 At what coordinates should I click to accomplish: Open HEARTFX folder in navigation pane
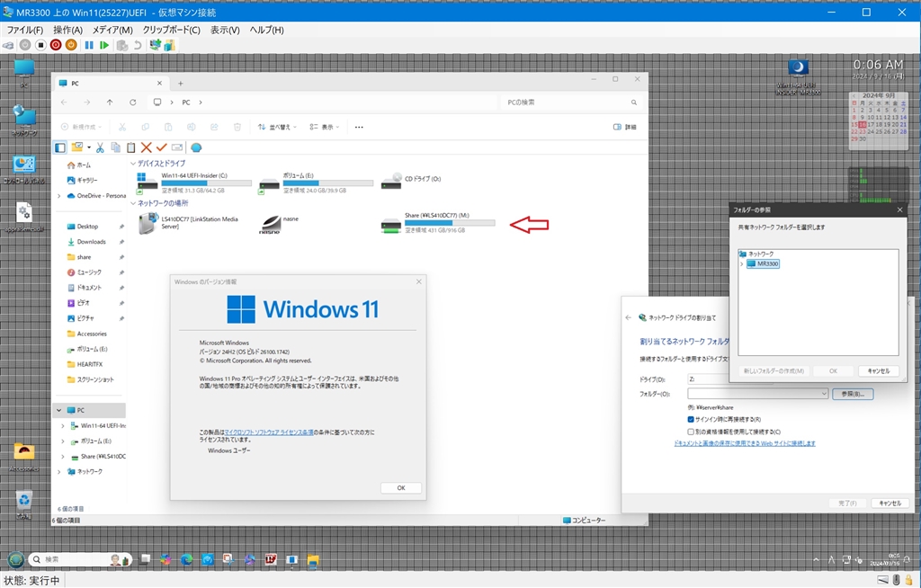85,364
